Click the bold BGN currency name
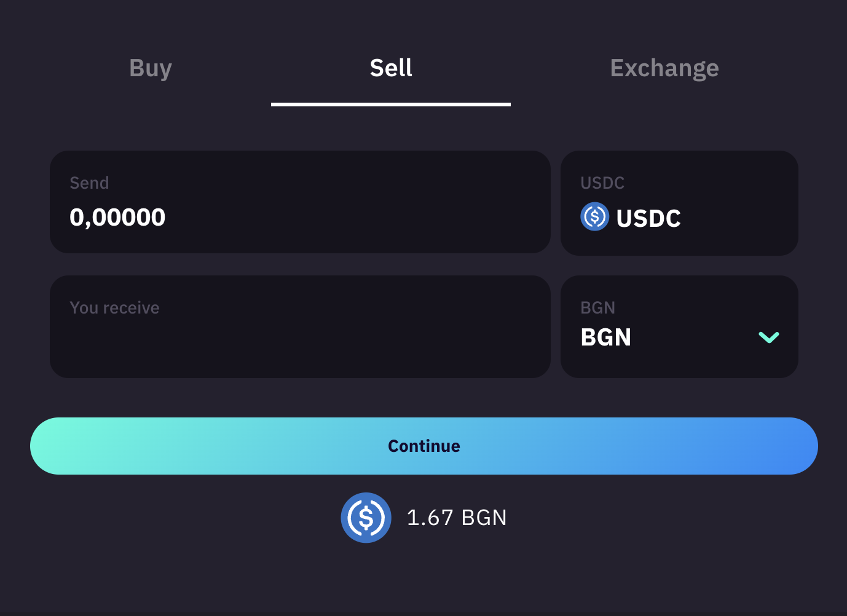Screen dimensions: 847x616 (x=606, y=338)
